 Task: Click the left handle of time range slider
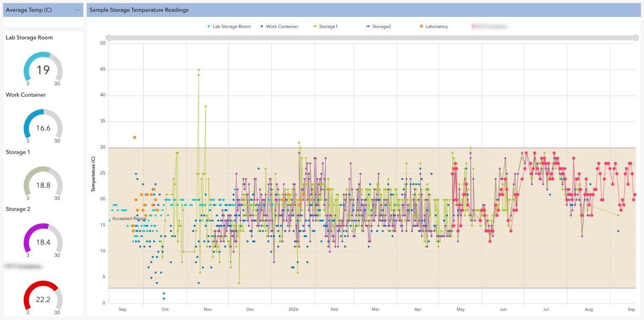click(108, 38)
